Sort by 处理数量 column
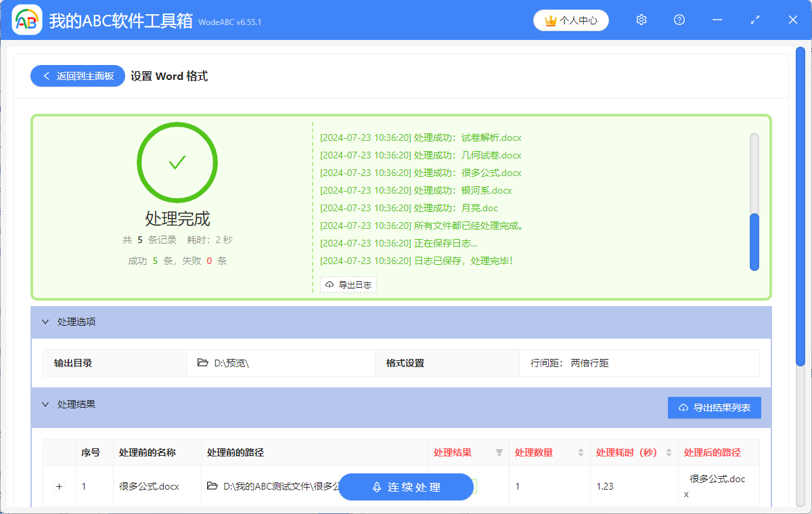The height and width of the screenshot is (514, 812). pos(580,452)
